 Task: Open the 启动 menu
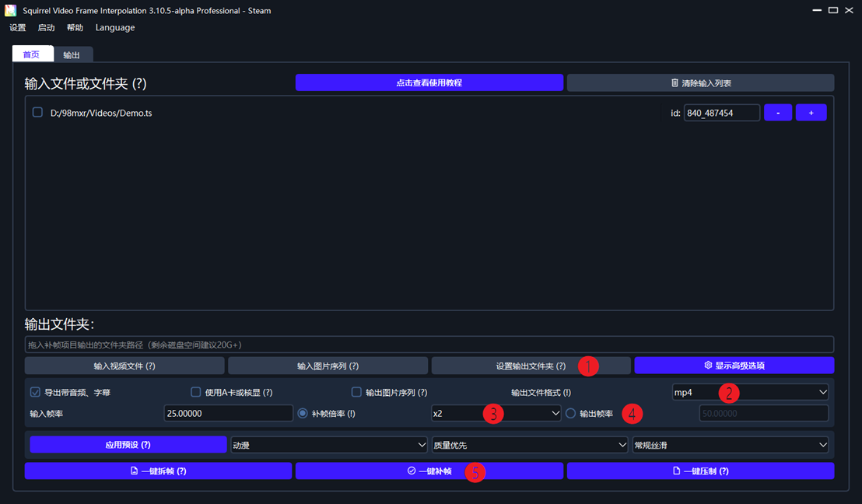pyautogui.click(x=46, y=27)
